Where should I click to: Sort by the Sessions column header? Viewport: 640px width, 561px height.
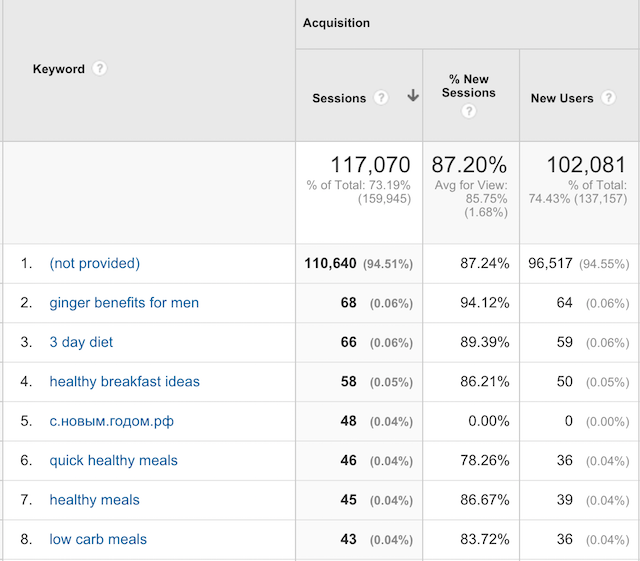[339, 98]
